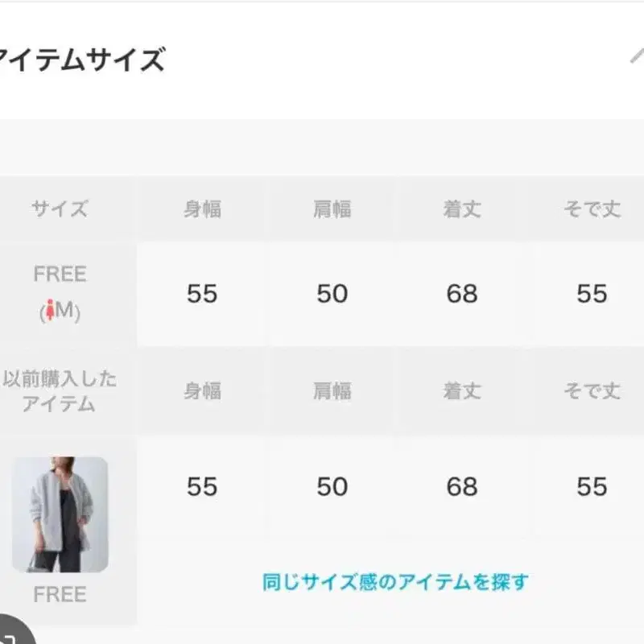This screenshot has height=644, width=644.
Task: Click そで丈 value 55 in FREE (M) row
Action: [592, 294]
